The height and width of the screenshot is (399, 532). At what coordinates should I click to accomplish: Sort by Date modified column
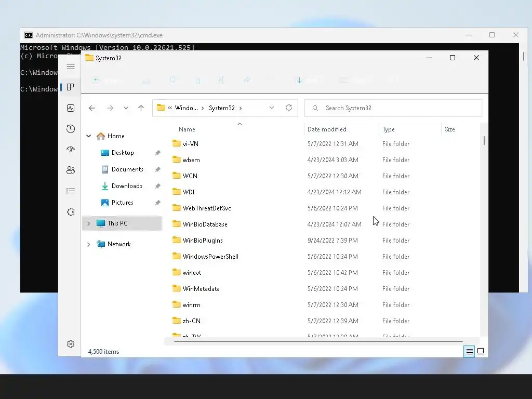pyautogui.click(x=327, y=129)
